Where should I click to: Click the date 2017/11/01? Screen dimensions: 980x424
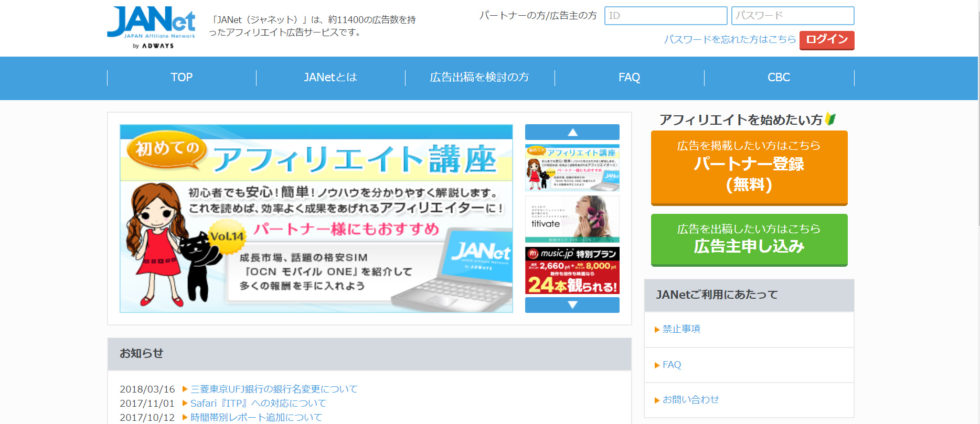pos(147,403)
